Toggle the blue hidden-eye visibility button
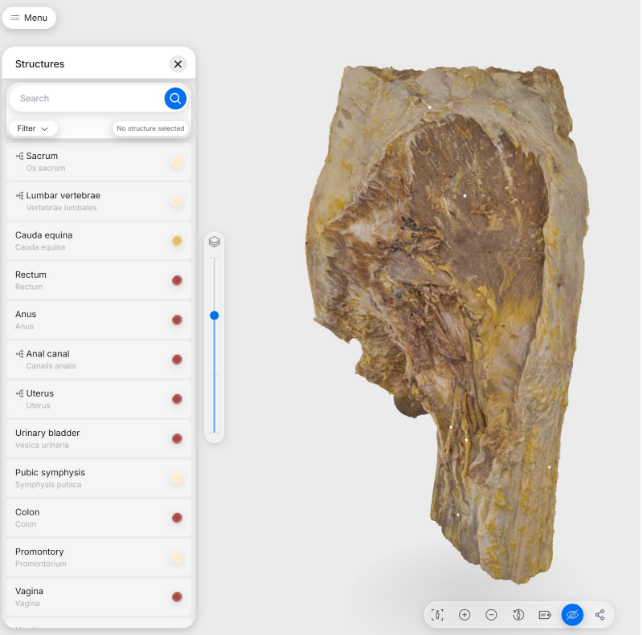Viewport: 642px width, 635px height. 572,615
